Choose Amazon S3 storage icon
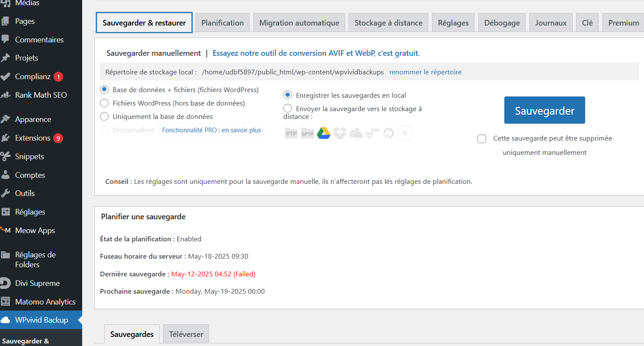This screenshot has height=346, width=644. [x=372, y=133]
